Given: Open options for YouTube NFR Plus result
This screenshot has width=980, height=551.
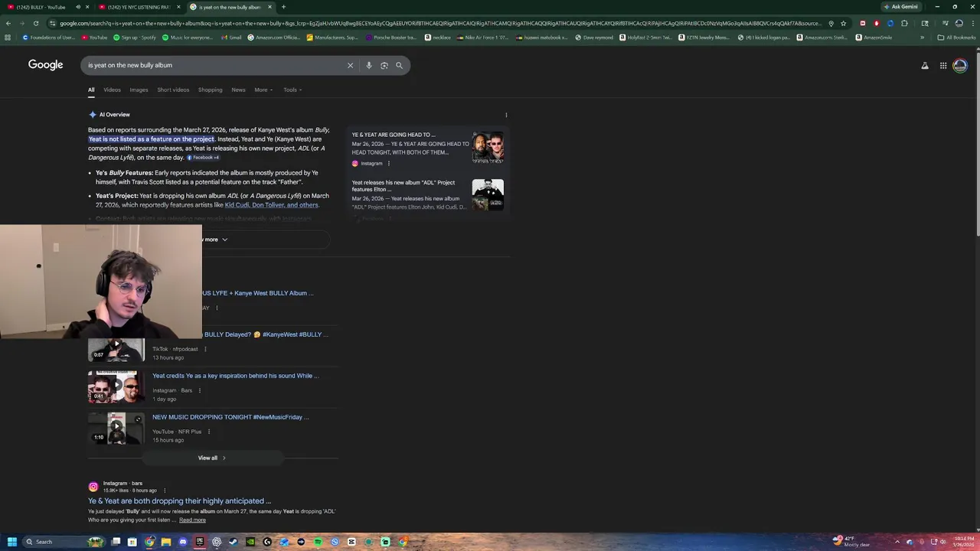Looking at the screenshot, I should [208, 432].
